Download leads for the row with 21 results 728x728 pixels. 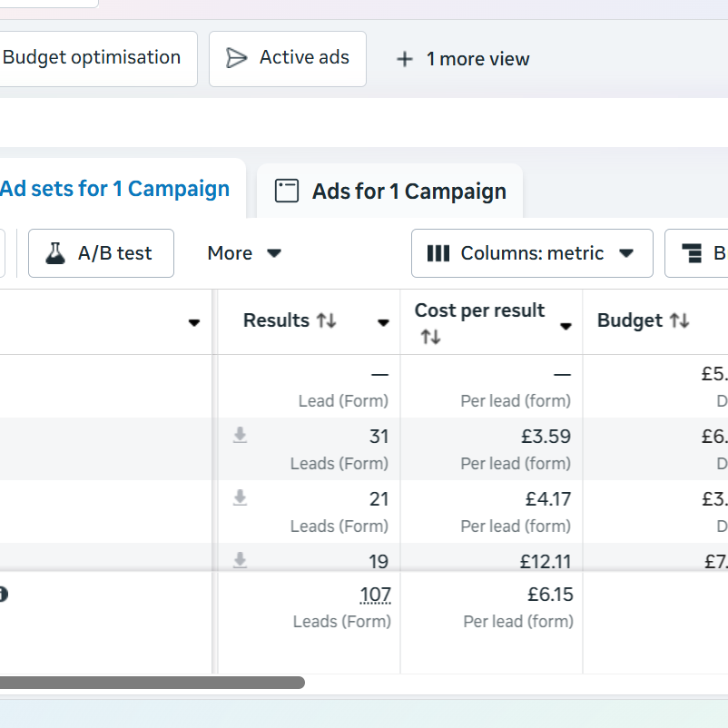240,497
